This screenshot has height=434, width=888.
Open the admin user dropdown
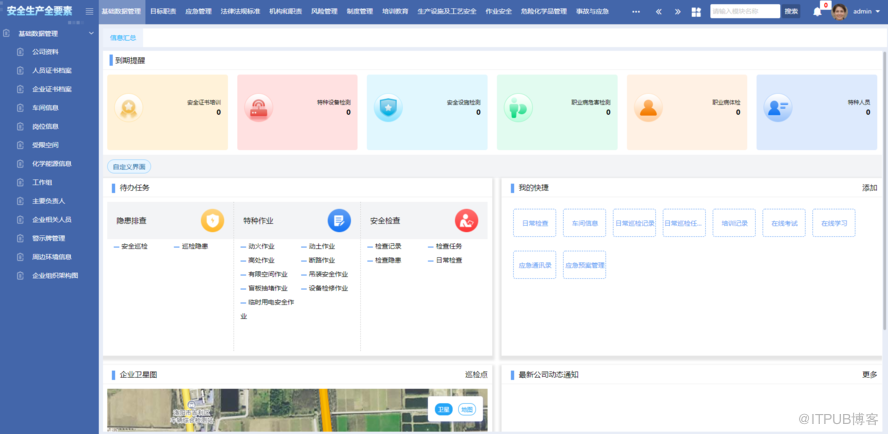click(866, 11)
